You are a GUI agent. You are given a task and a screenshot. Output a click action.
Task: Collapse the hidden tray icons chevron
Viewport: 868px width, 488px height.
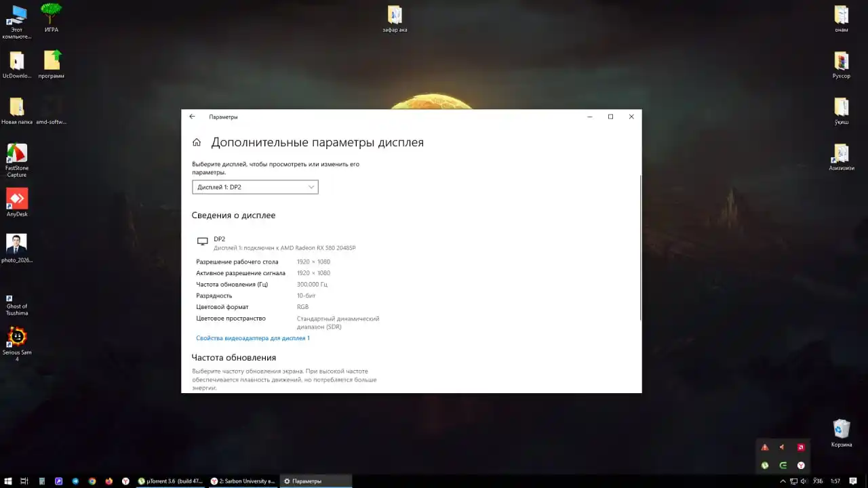783,481
